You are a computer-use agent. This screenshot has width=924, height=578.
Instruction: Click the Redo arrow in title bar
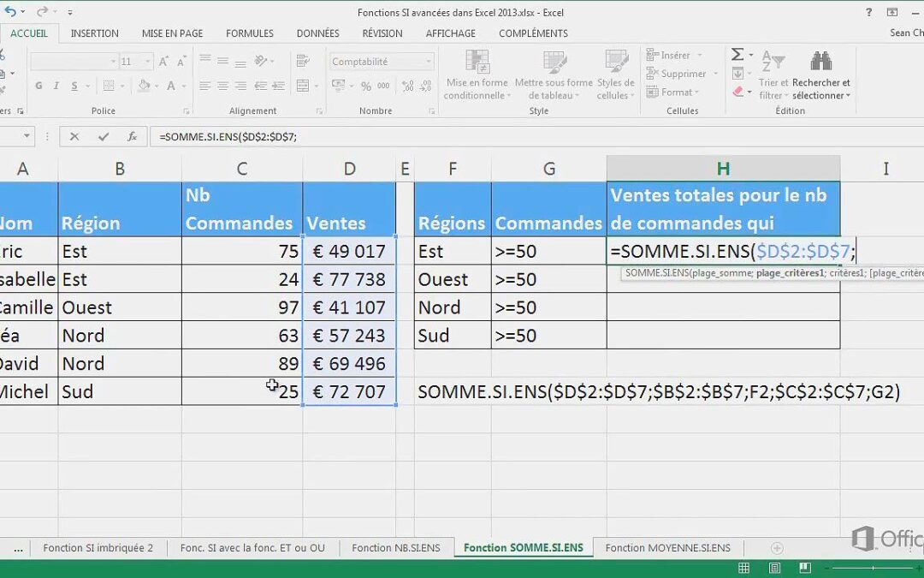pos(41,12)
